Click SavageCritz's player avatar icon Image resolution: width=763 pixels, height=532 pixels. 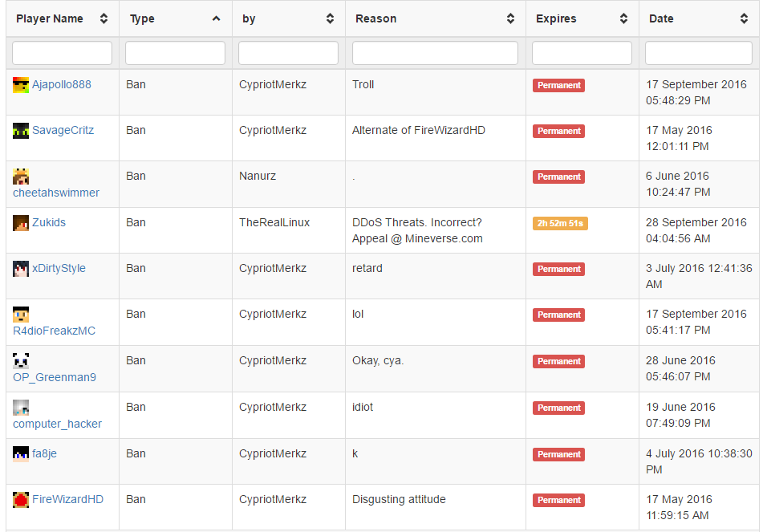pyautogui.click(x=21, y=131)
